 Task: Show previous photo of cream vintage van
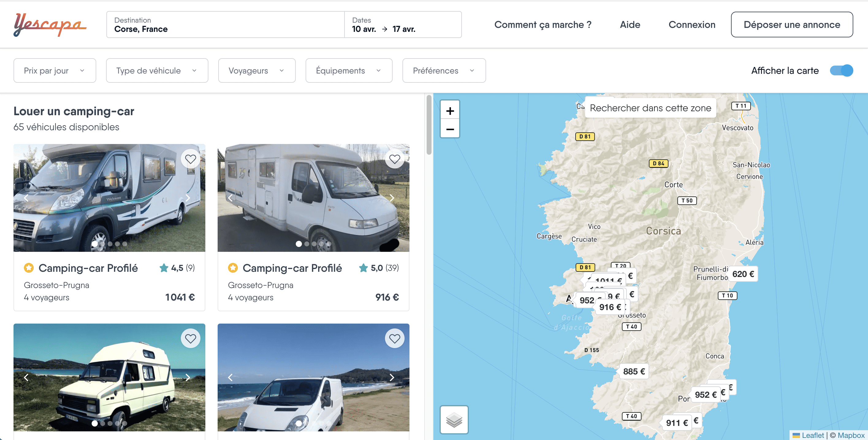coord(26,377)
